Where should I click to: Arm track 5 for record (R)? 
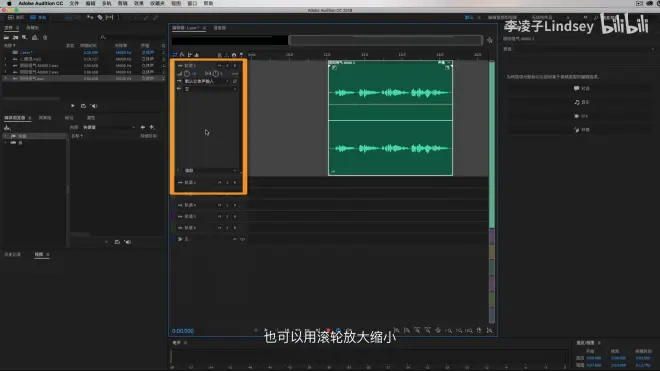coord(235,216)
